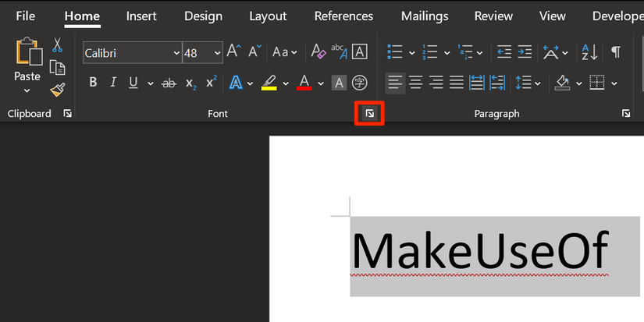Open borders dropdown arrow
644x322 pixels.
(x=614, y=83)
